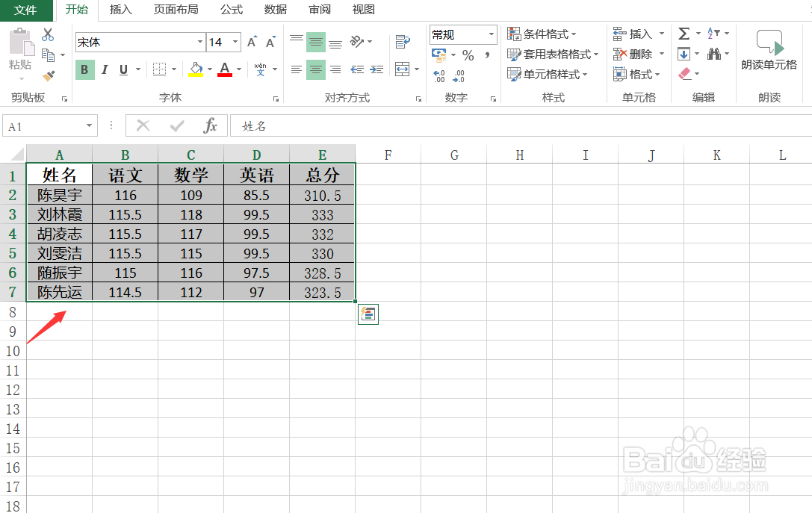Switch to the 审阅 tab
The width and height of the screenshot is (812, 513).
tap(320, 10)
